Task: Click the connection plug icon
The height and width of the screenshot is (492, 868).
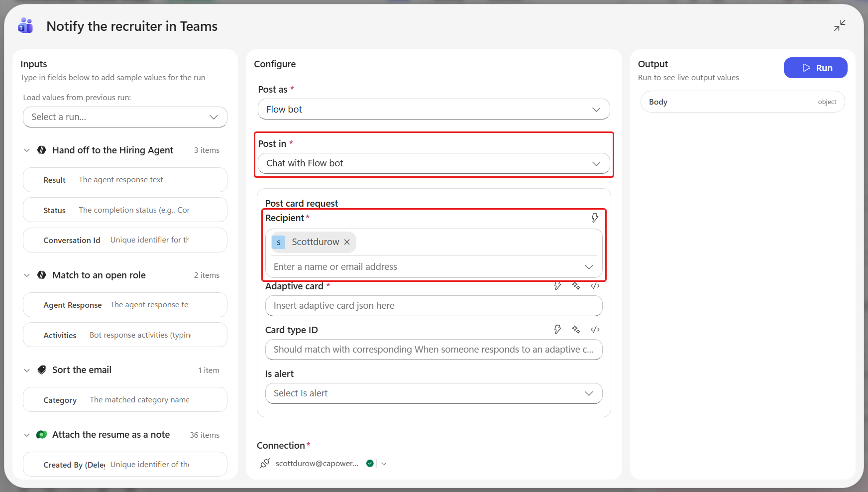Action: (265, 464)
